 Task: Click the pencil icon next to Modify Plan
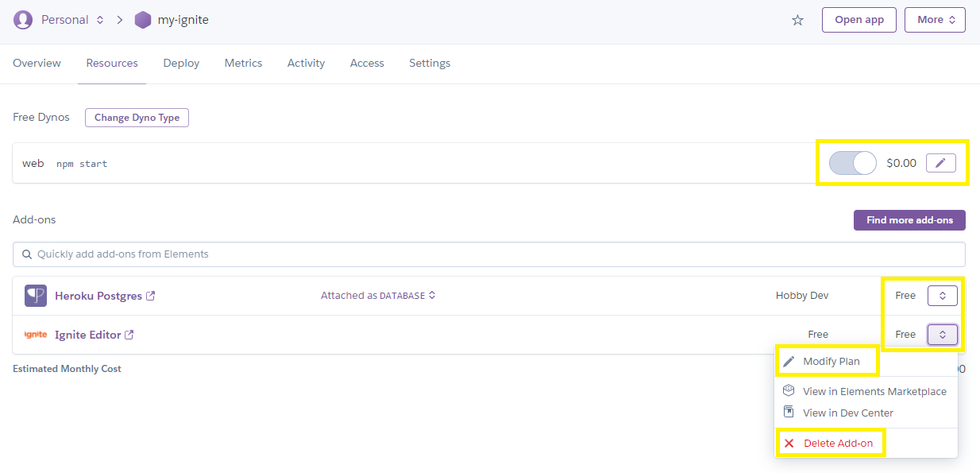pos(789,361)
